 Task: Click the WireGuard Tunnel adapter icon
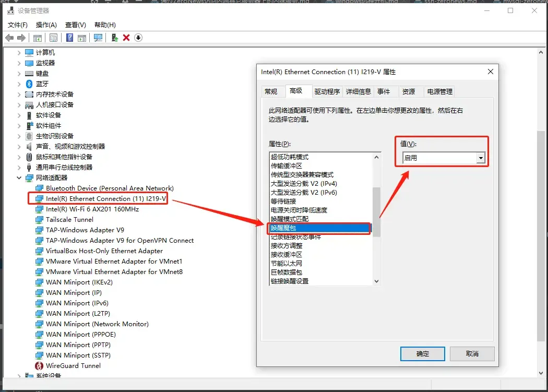pyautogui.click(x=39, y=366)
